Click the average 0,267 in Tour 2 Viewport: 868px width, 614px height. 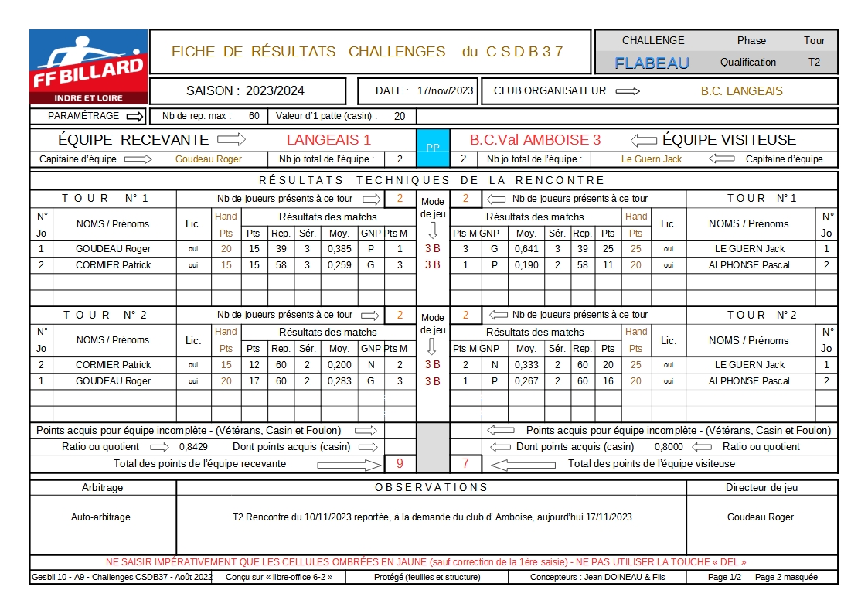coord(526,381)
